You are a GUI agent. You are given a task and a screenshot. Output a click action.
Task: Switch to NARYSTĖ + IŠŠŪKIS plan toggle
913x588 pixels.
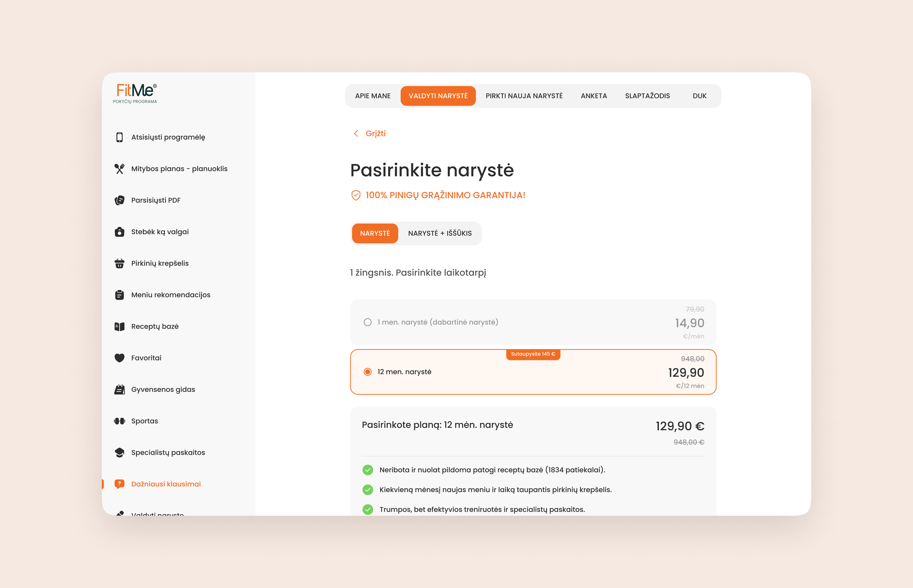(440, 233)
